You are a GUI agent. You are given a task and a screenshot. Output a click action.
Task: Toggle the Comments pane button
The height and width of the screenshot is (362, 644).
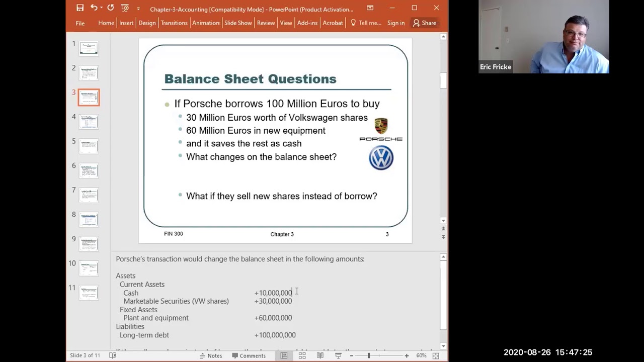coord(249,355)
